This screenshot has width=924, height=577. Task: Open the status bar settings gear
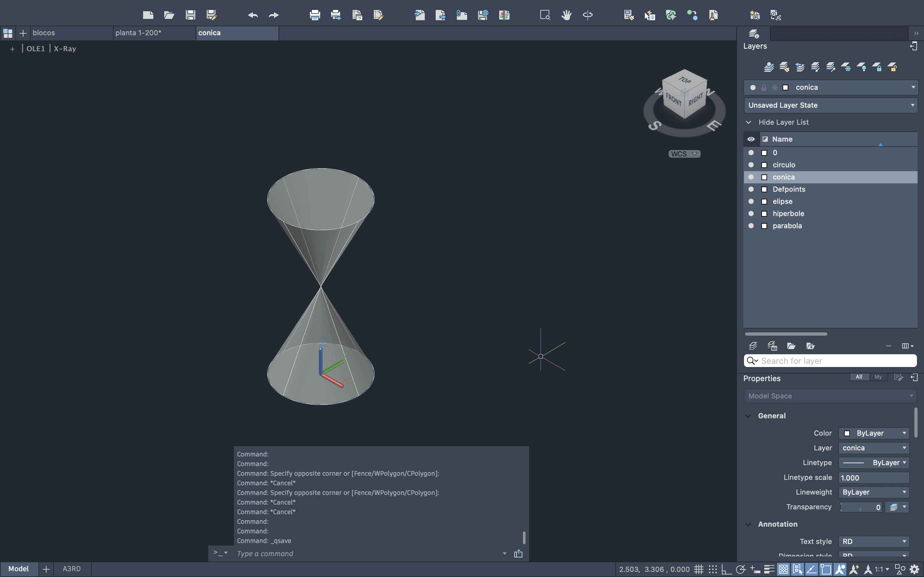click(x=914, y=569)
